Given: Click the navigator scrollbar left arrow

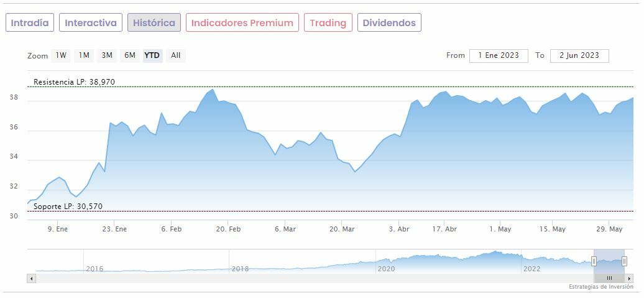Looking at the screenshot, I should [x=31, y=278].
